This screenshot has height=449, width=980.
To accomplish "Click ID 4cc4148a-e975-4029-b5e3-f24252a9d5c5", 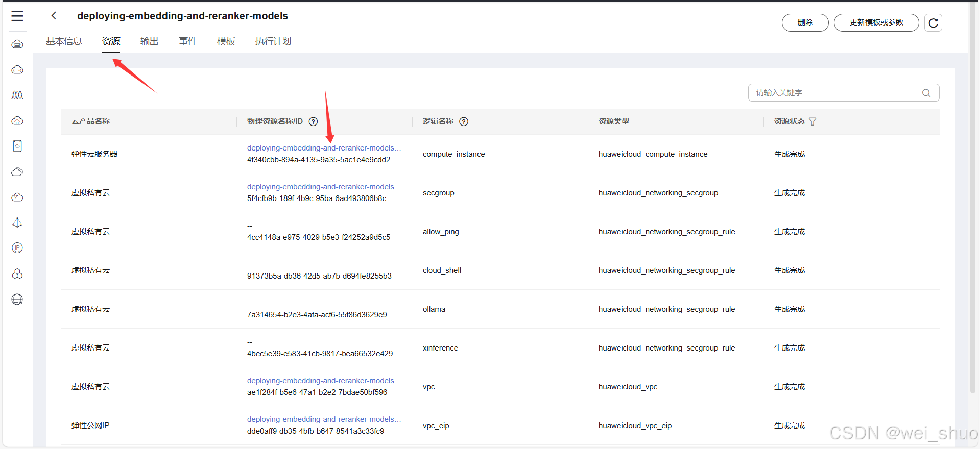I will click(319, 237).
